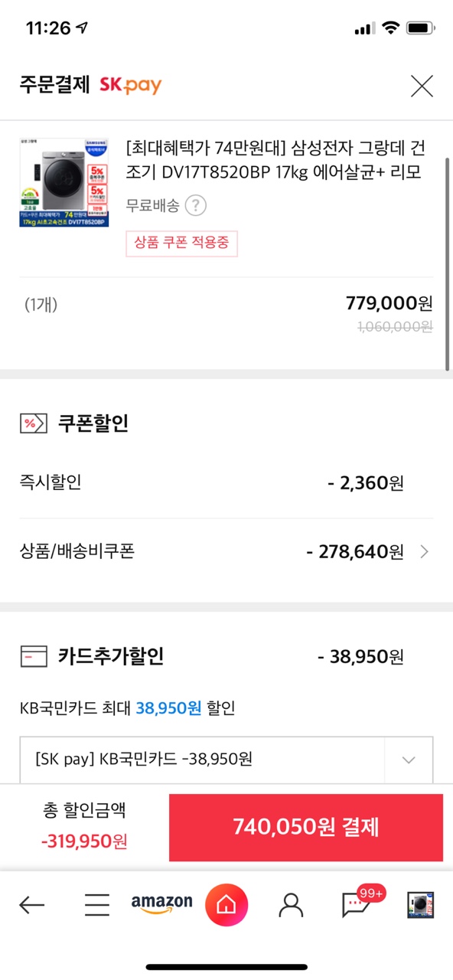Tap the 상품 쿠폰 적용중 badge
This screenshot has height=980, width=453.
click(182, 243)
